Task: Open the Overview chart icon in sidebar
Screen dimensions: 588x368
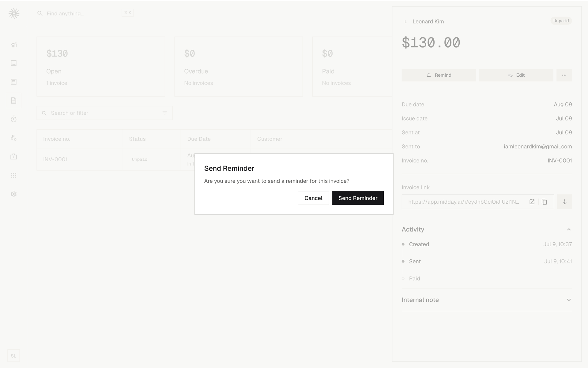Action: (13, 45)
